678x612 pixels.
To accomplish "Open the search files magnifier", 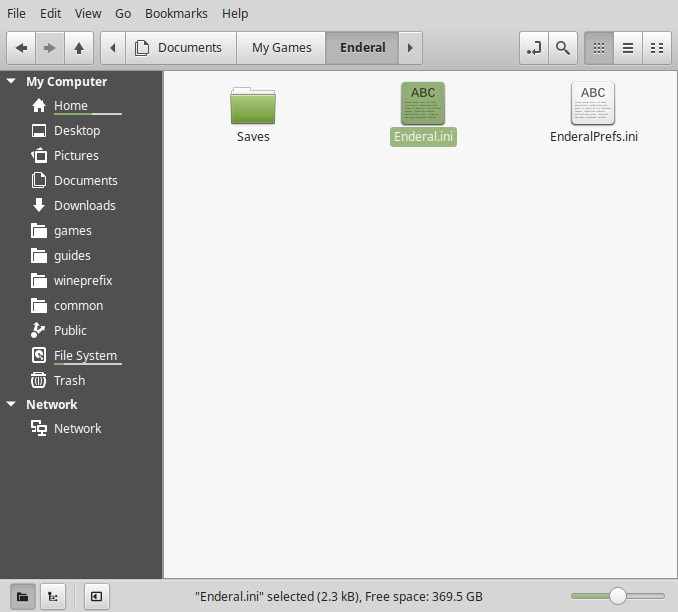I will coord(563,48).
